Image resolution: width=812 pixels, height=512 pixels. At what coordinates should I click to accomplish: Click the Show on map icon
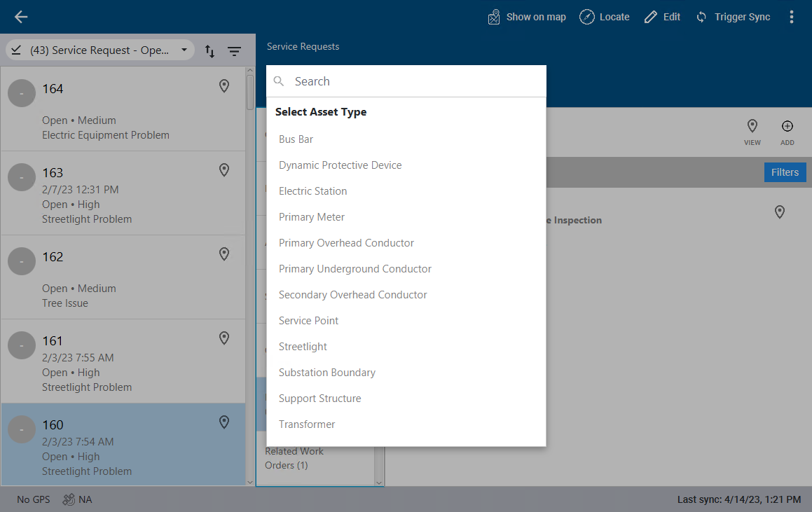495,17
